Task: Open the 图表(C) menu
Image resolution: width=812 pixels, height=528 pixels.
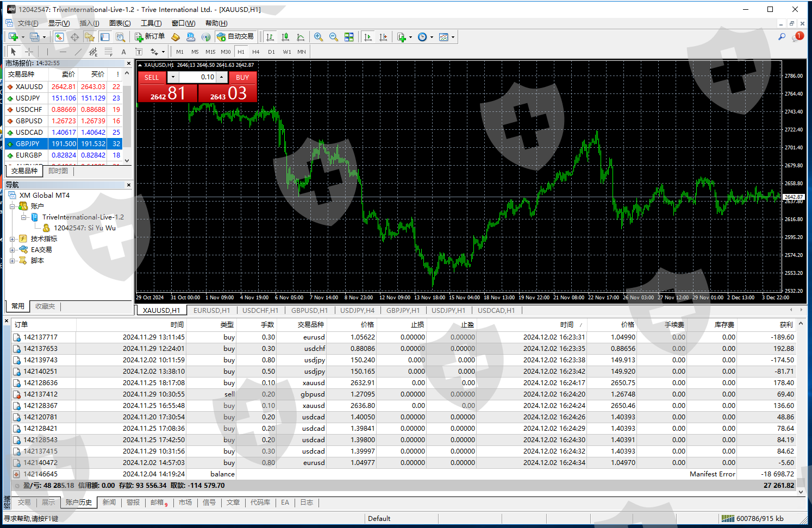Action: point(120,23)
